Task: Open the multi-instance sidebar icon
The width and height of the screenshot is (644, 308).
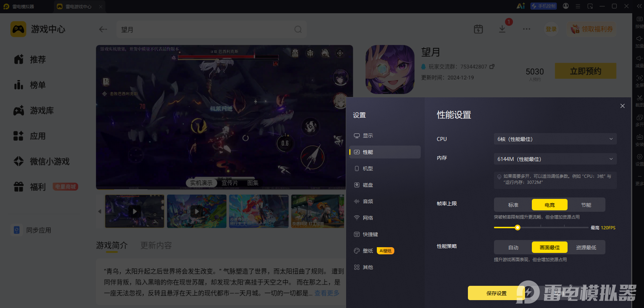Action: [x=639, y=121]
